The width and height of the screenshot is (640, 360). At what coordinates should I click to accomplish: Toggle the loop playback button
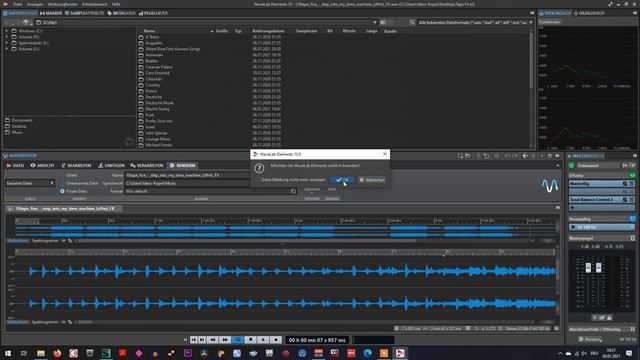pos(238,340)
